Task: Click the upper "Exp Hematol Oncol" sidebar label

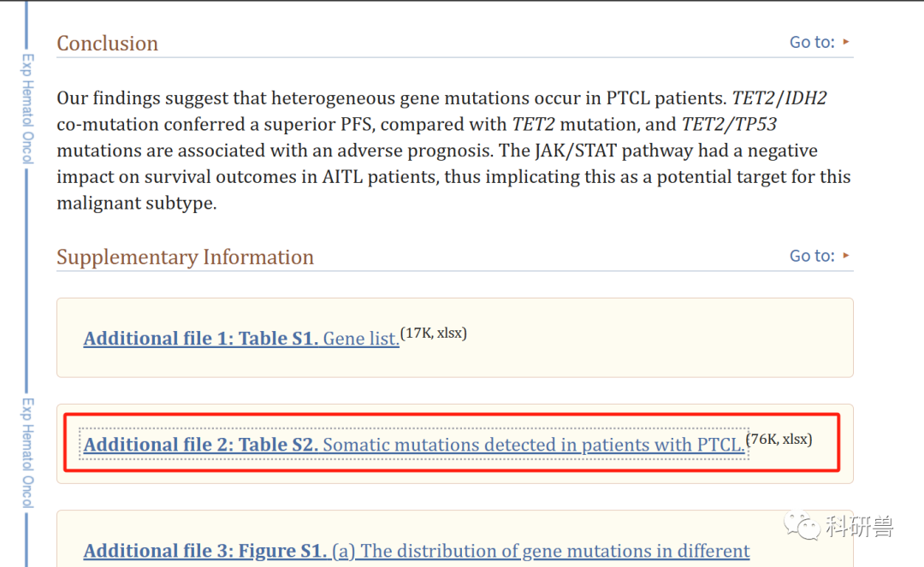Action: coord(27,108)
